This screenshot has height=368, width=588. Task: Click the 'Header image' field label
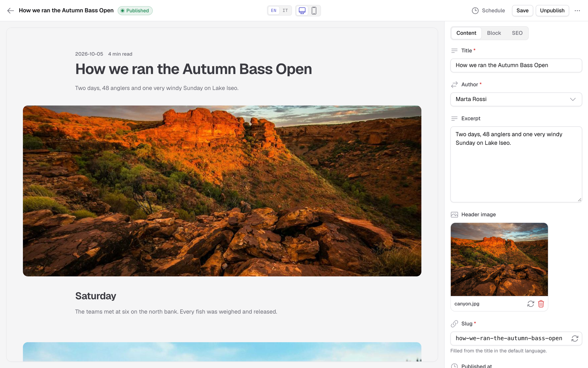(478, 215)
